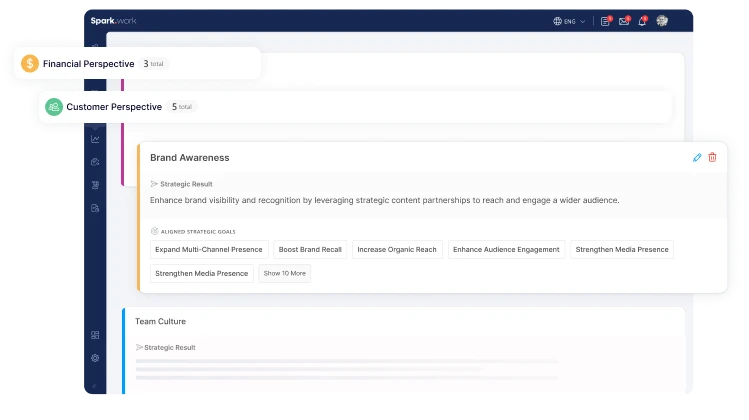
Task: Open the notifications bell
Action: tap(642, 21)
